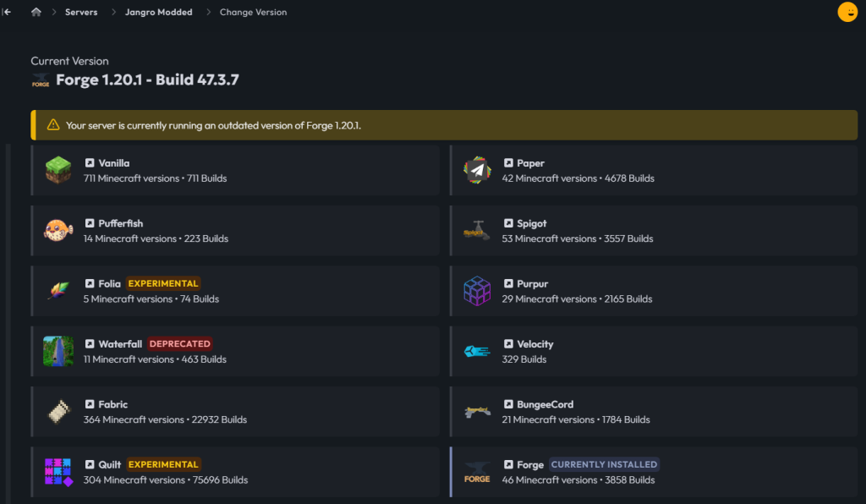866x504 pixels.
Task: Click the outdated Forge warning banner
Action: [x=445, y=123]
